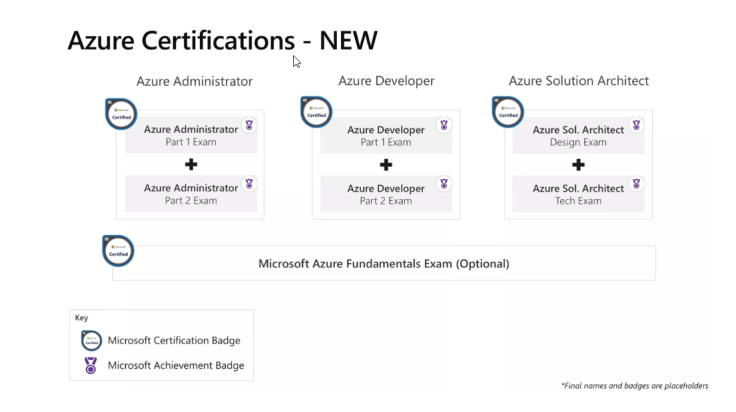This screenshot has height=412, width=736.
Task: Click achievement badge on Azure Sol. Architect Design Exam
Action: tap(636, 126)
